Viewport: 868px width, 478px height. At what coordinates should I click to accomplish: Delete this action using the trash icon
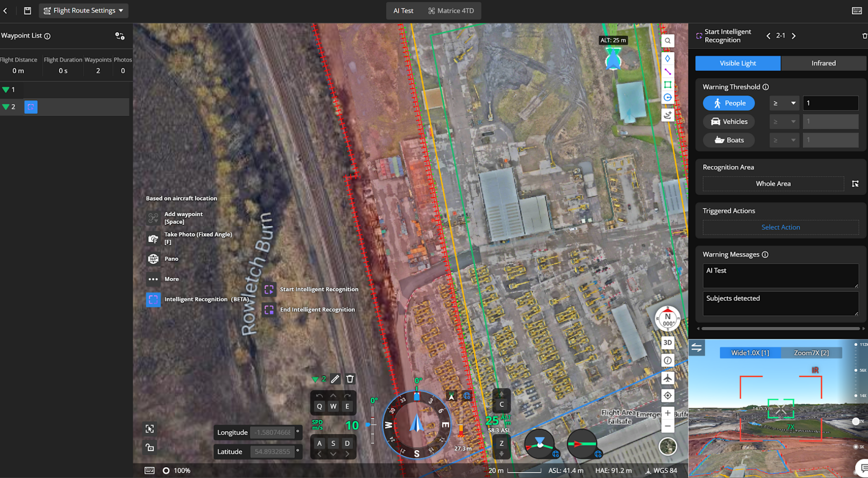pos(864,36)
